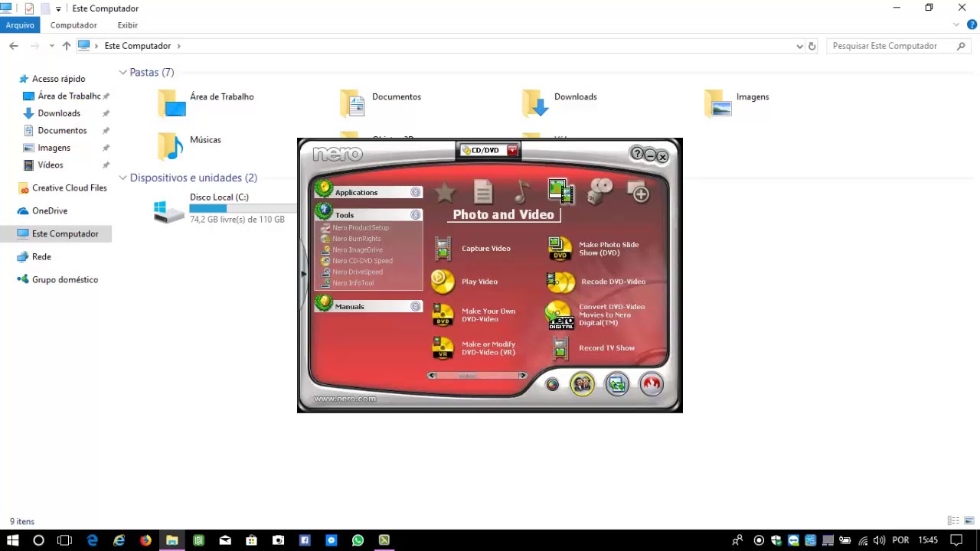This screenshot has height=551, width=980.
Task: Select OneDrive in the navigation pane
Action: [50, 210]
